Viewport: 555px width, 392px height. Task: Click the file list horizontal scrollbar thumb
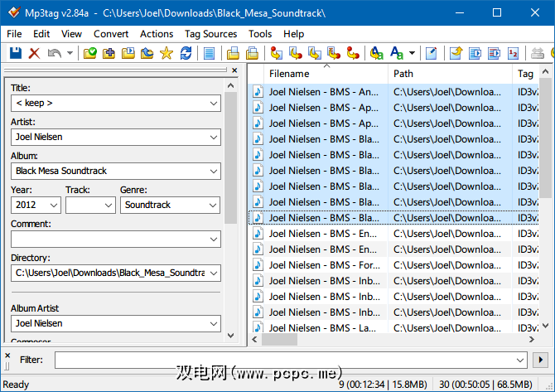tap(279, 340)
